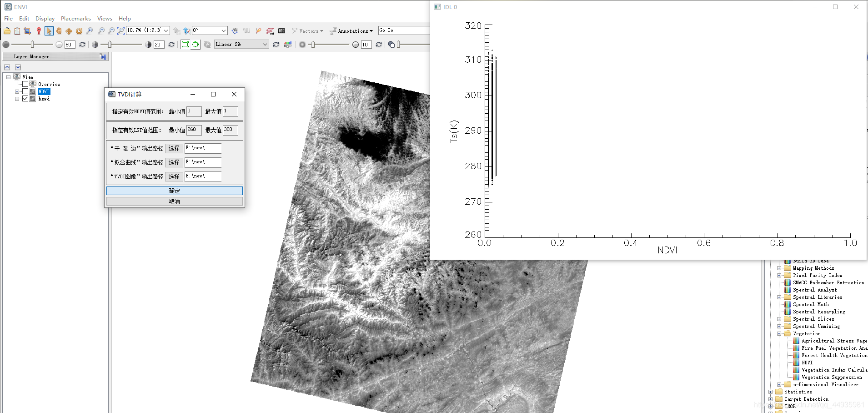Click the Open file folder icon
The width and height of the screenshot is (868, 413).
coord(7,31)
